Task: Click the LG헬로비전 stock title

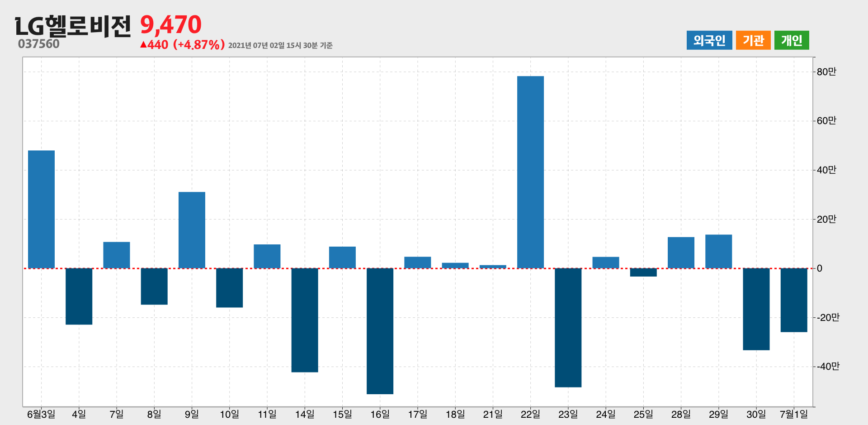Action: click(73, 26)
